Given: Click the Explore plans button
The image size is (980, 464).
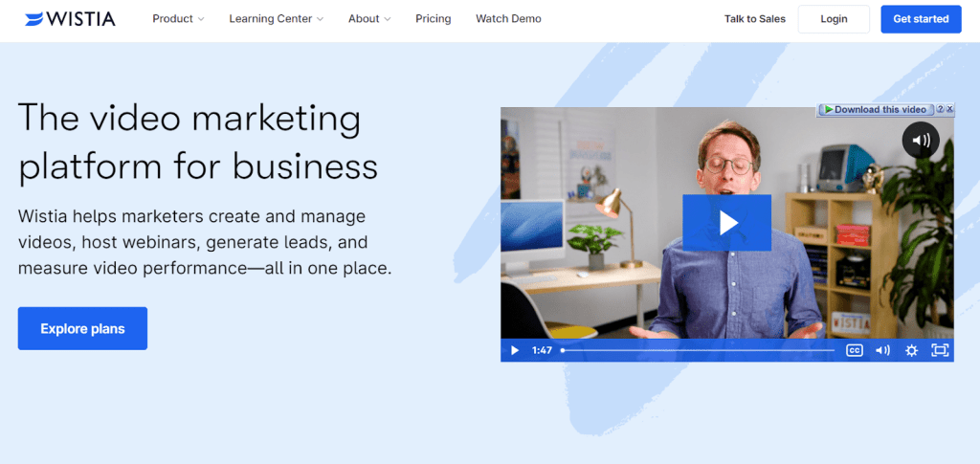Looking at the screenshot, I should 82,328.
